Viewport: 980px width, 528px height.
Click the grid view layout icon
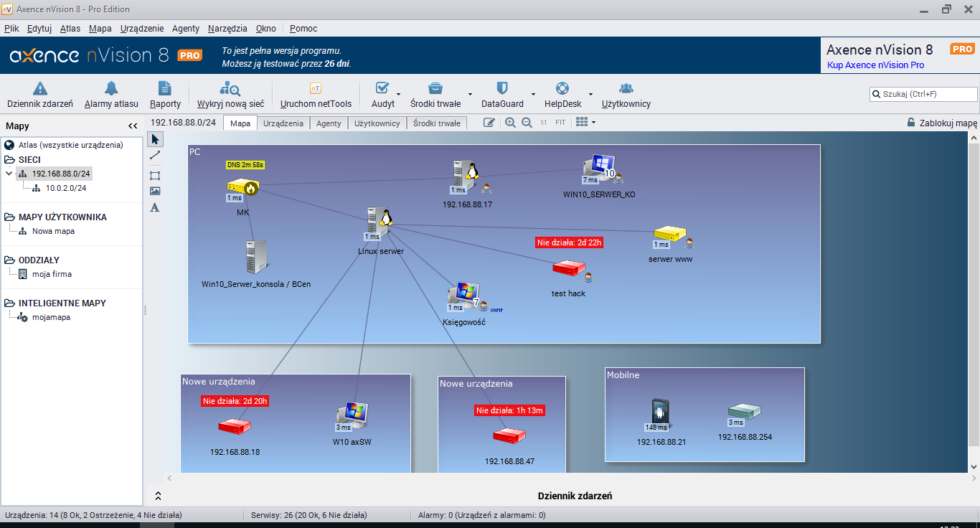click(x=582, y=123)
